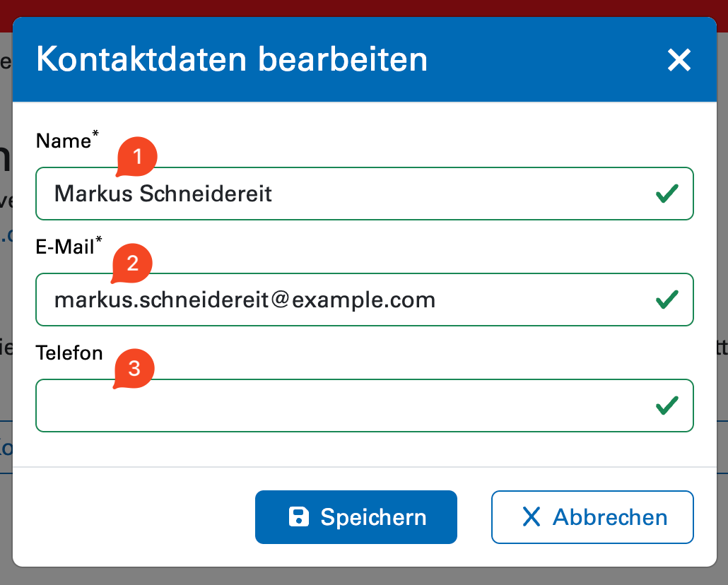Screen dimensions: 728x585
Task: Click the floppy disk icon in Speichern
Action: [x=299, y=517]
